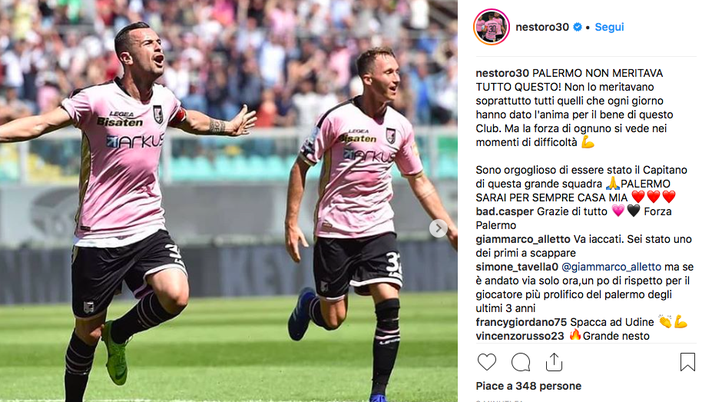
Task: Open comments via the speech bubble icon
Action: [x=520, y=362]
